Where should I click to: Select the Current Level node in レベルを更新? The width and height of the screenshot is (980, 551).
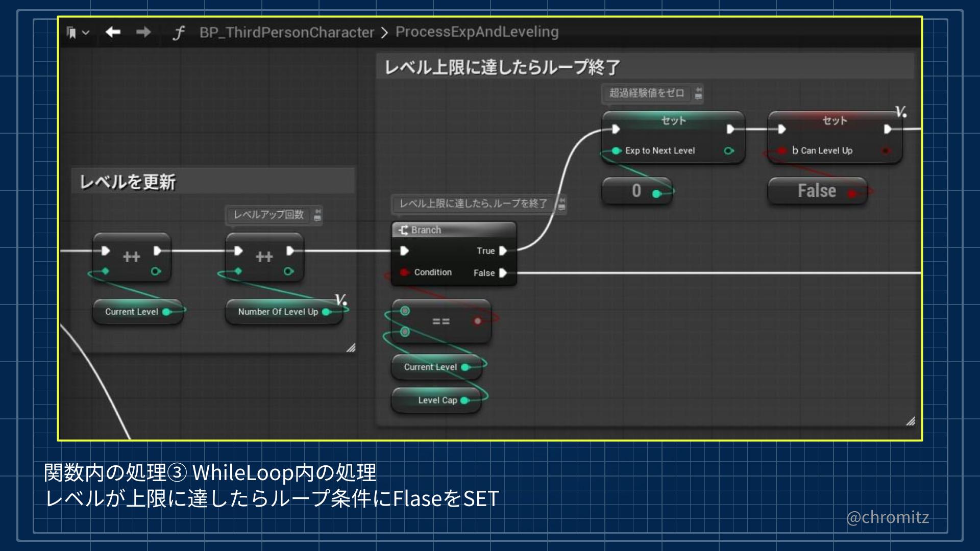pos(137,312)
